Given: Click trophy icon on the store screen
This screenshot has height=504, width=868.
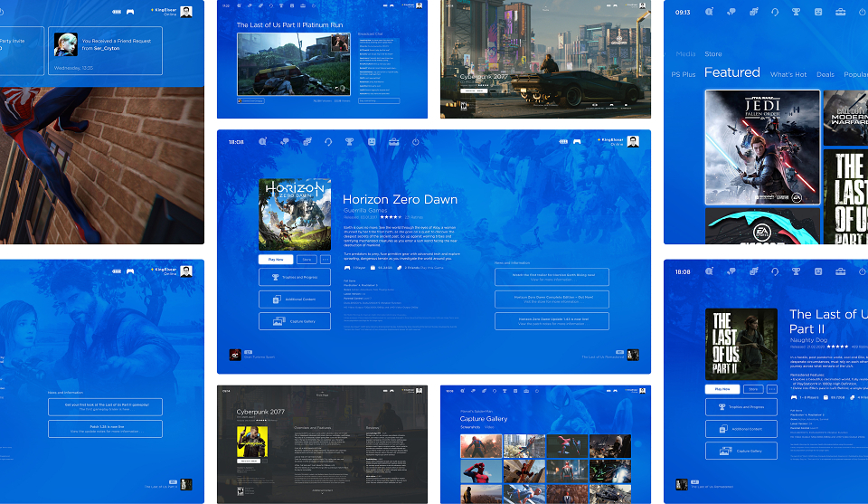Looking at the screenshot, I should coord(796,12).
